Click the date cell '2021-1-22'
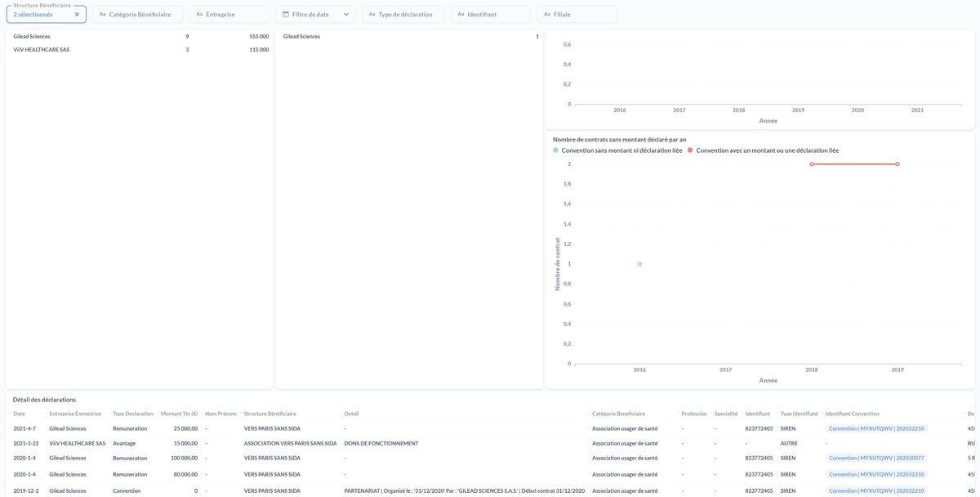The width and height of the screenshot is (980, 497). pyautogui.click(x=25, y=443)
